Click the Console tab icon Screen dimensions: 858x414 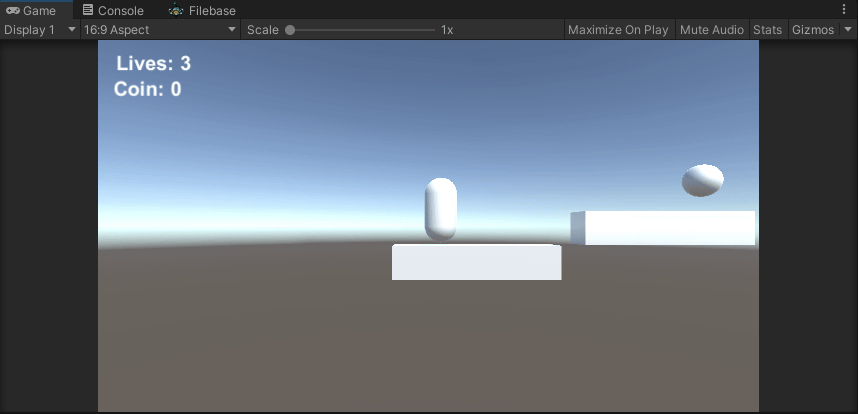pyautogui.click(x=88, y=10)
